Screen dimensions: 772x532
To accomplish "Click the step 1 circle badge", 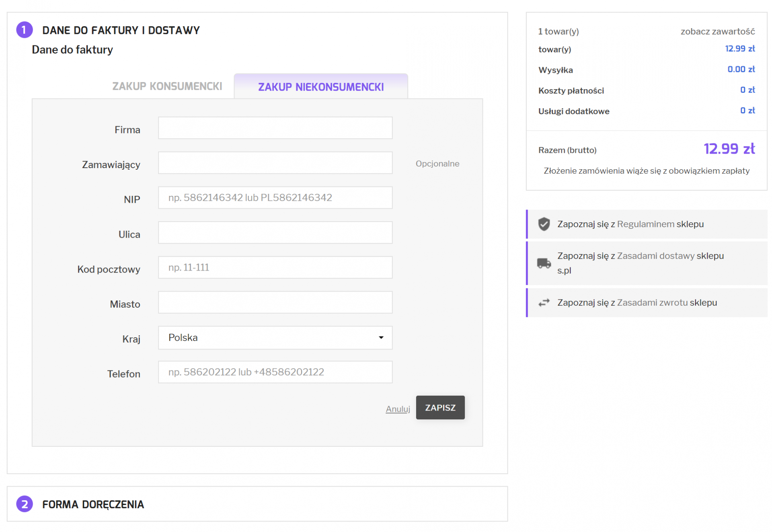I will click(25, 30).
